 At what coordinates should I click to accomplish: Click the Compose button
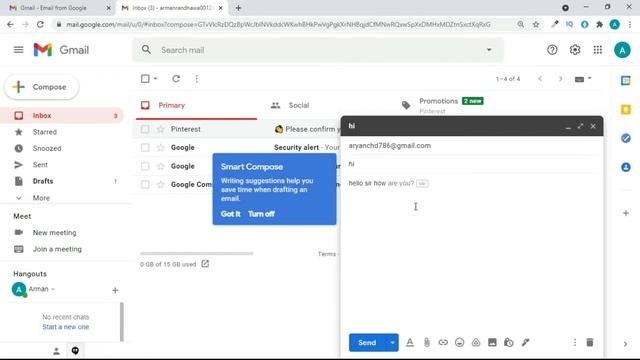pos(41,87)
